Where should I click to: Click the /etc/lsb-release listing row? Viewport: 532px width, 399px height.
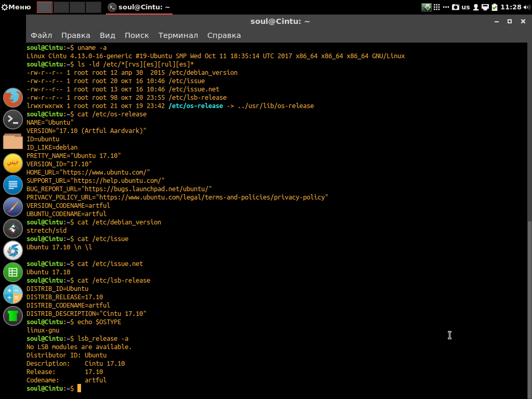(127, 98)
